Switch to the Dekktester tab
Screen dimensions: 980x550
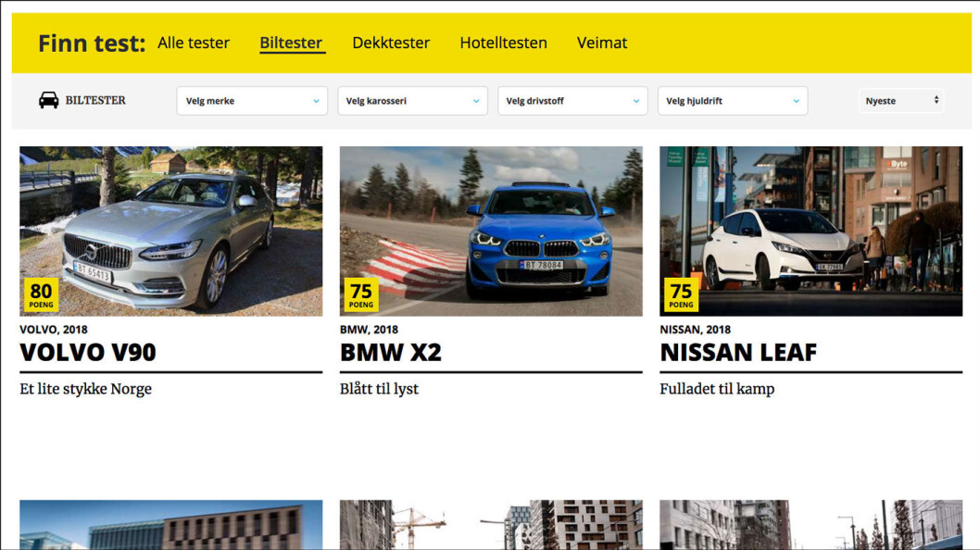coord(391,43)
